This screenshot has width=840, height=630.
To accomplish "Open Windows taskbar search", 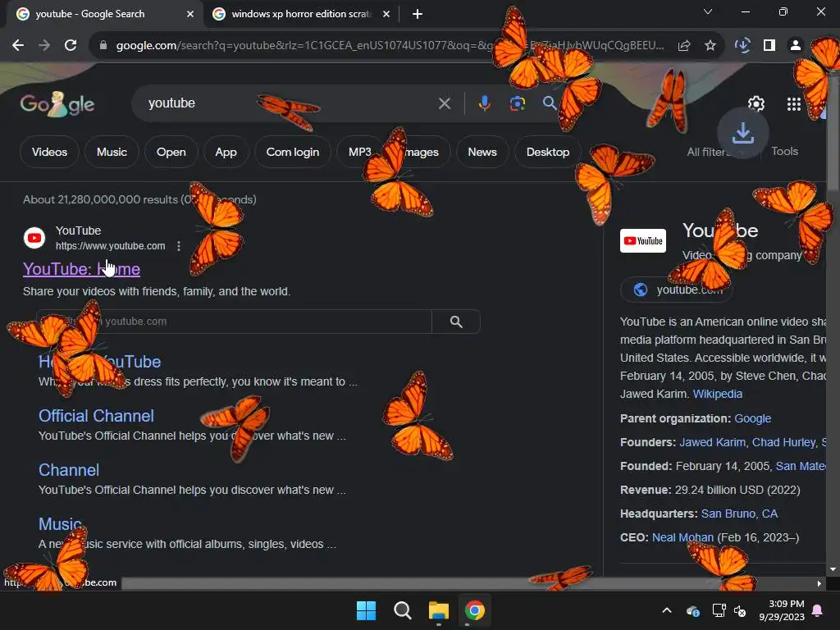I will (x=402, y=610).
